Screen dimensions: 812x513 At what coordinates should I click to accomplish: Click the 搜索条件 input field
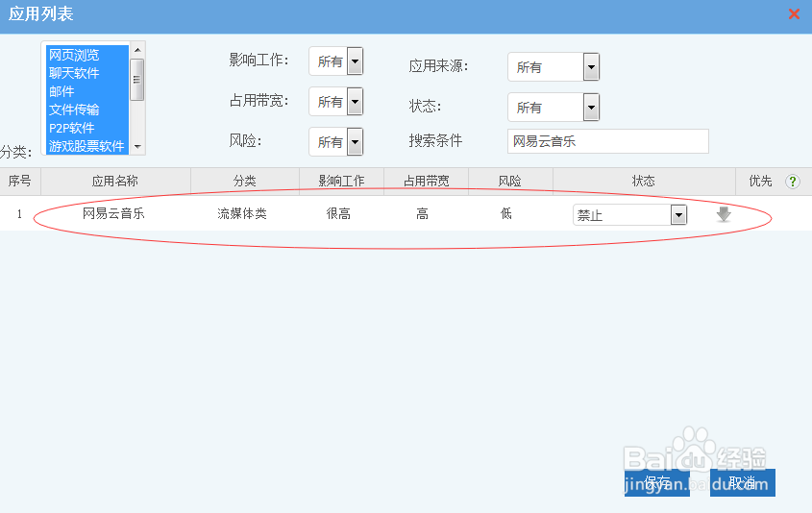(608, 141)
